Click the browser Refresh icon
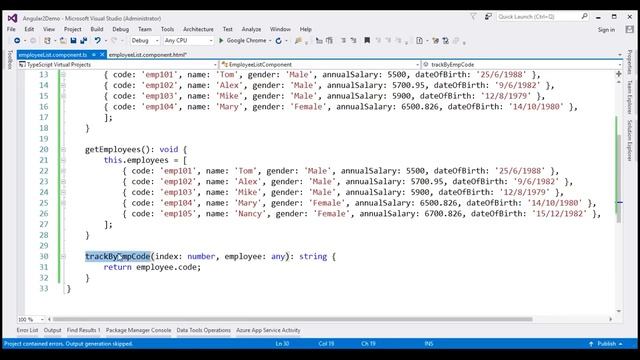640x360 pixels. (x=279, y=40)
